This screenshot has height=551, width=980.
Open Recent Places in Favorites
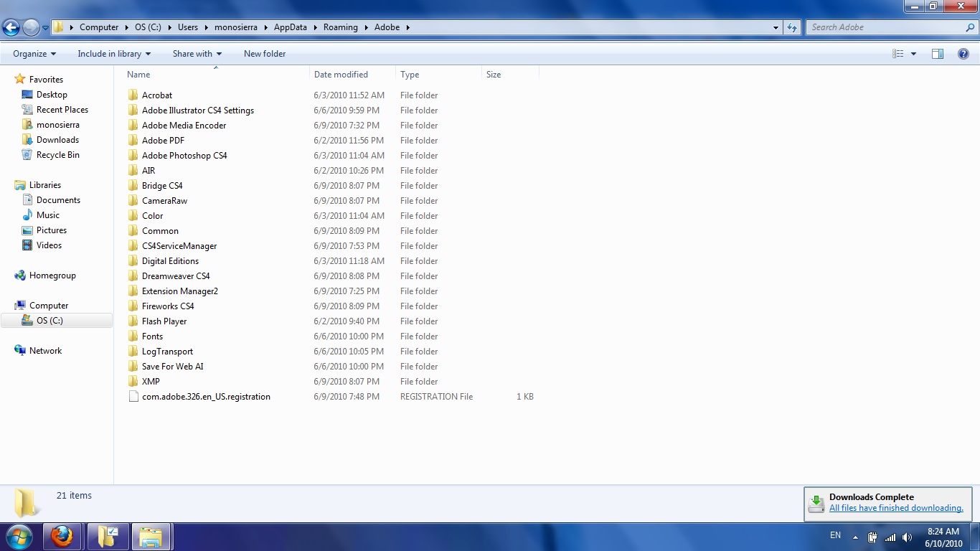click(x=62, y=110)
